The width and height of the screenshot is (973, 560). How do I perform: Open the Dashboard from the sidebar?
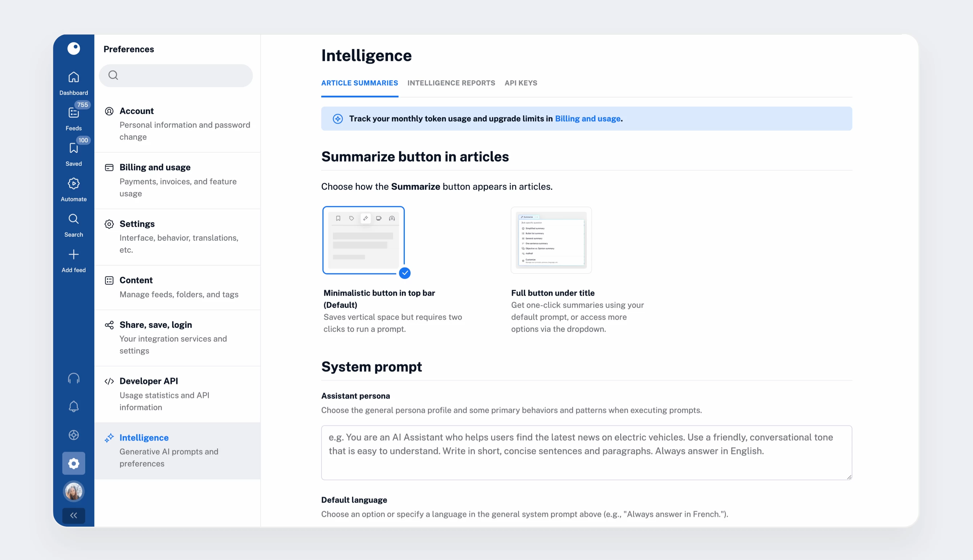pyautogui.click(x=73, y=83)
